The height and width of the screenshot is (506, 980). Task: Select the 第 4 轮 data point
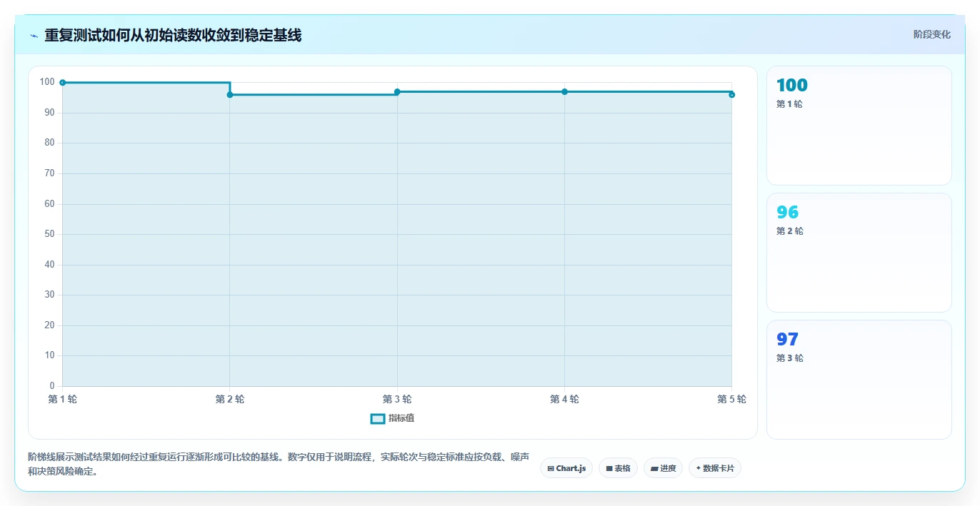564,92
